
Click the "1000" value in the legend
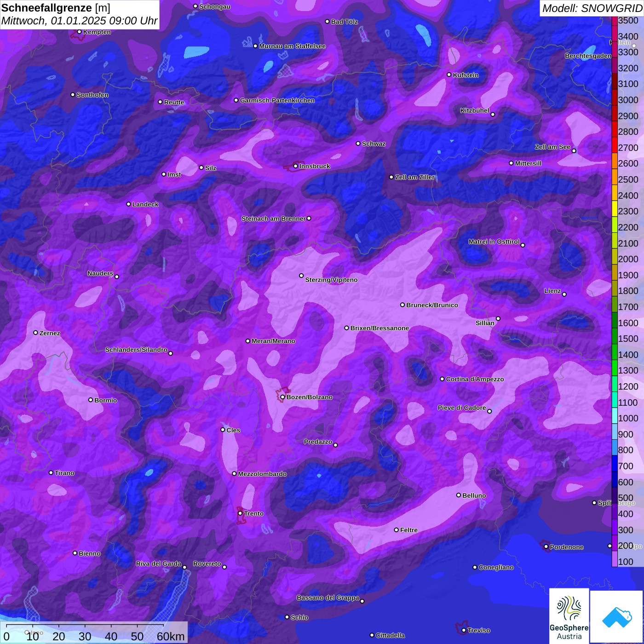tap(628, 418)
